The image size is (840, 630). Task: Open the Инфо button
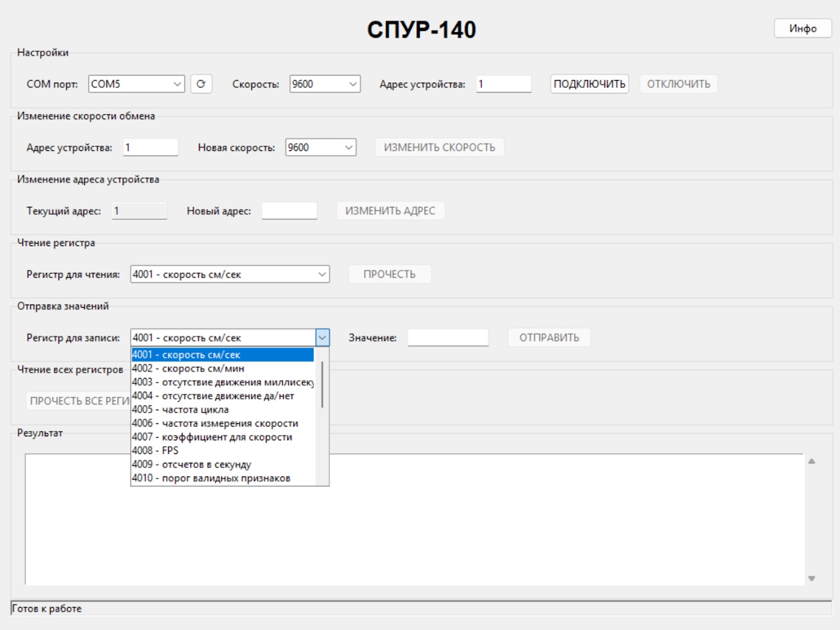[x=803, y=28]
